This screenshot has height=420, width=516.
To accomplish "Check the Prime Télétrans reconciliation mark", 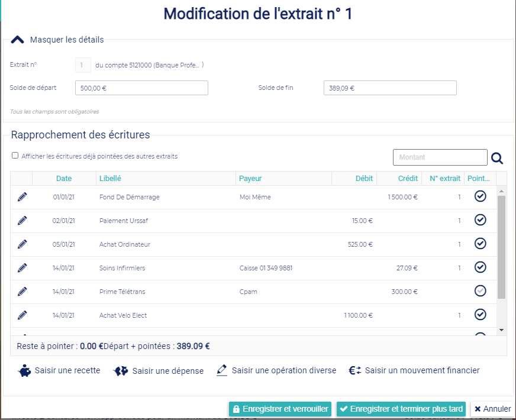I will [x=480, y=291].
